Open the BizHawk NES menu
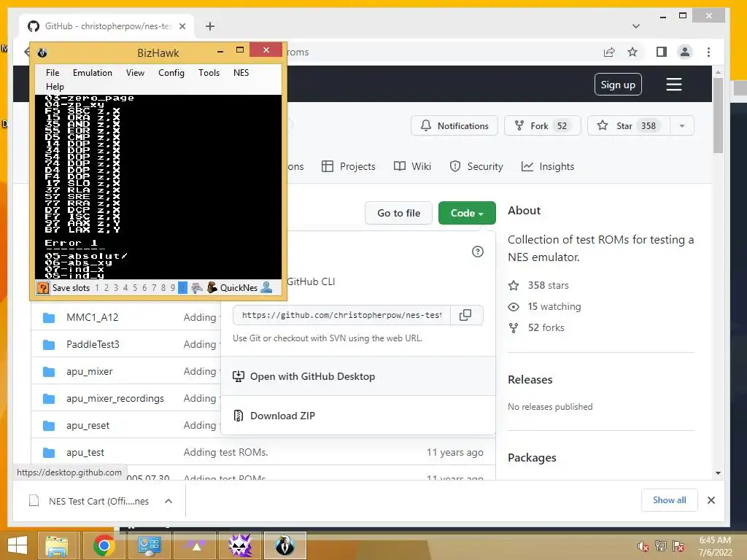The height and width of the screenshot is (560, 747). coord(241,73)
